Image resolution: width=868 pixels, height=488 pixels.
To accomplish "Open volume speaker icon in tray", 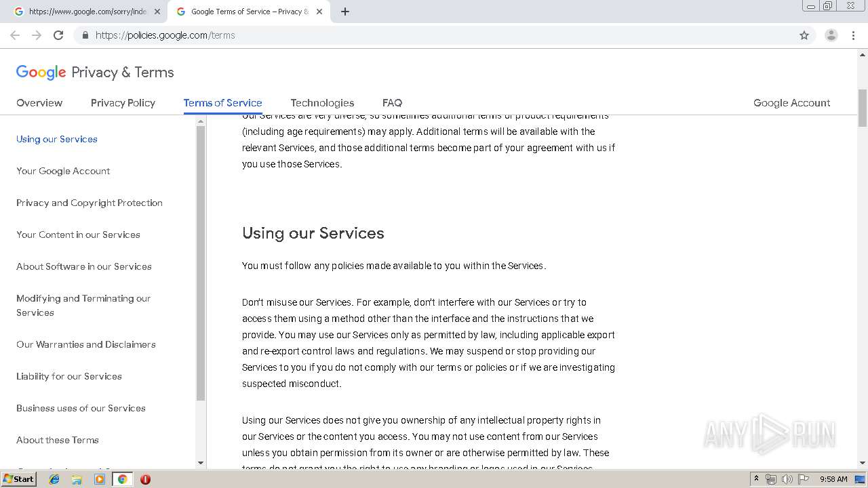I will pos(787,479).
